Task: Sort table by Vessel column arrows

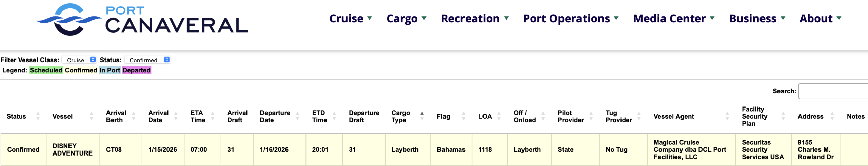Action: [91, 116]
